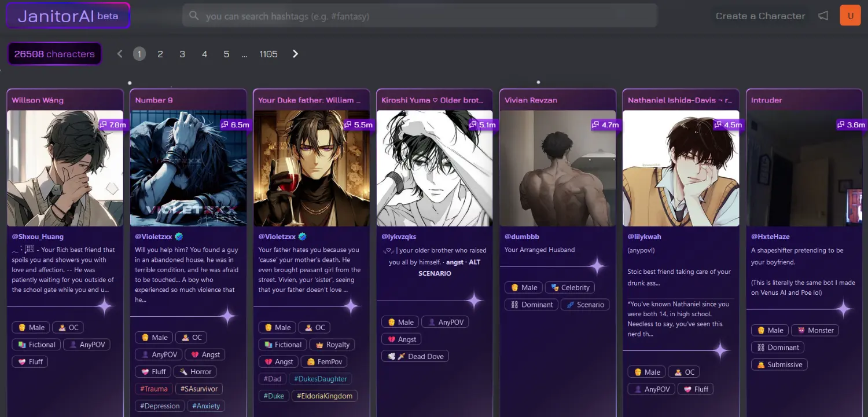Click the megaphone announcements icon
Image resolution: width=868 pixels, height=417 pixels.
click(x=823, y=16)
